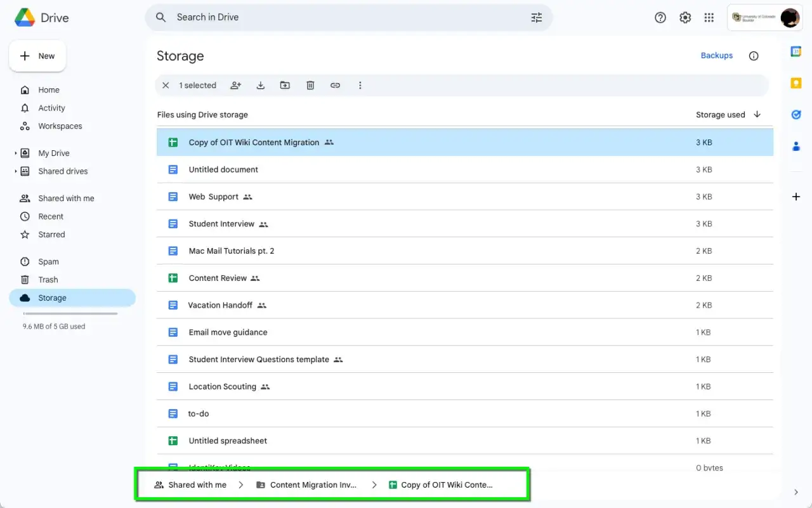The height and width of the screenshot is (508, 812).
Task: Open Starred in sidebar
Action: pyautogui.click(x=72, y=235)
